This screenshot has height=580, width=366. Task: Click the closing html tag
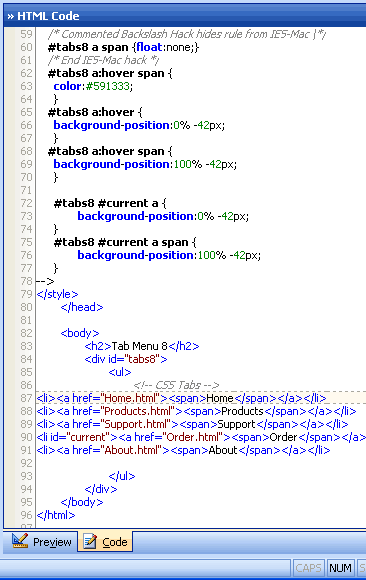pyautogui.click(x=56, y=515)
